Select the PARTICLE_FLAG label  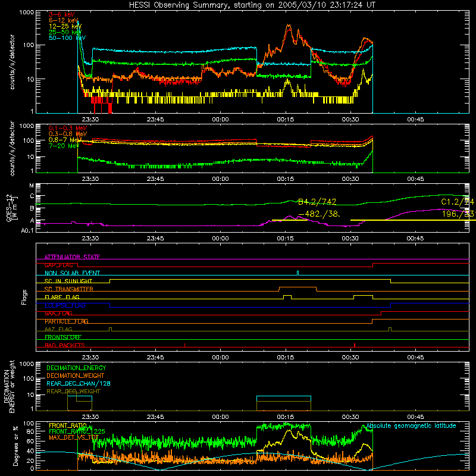click(x=67, y=321)
